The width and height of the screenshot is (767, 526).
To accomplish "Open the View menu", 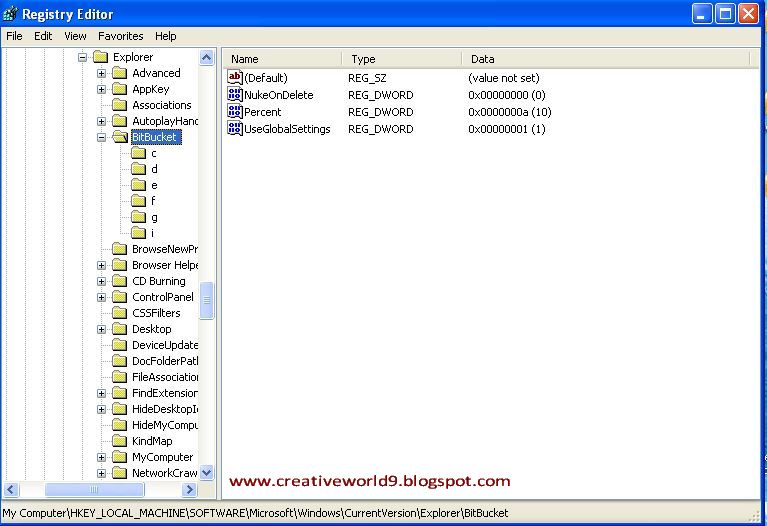I will [75, 36].
